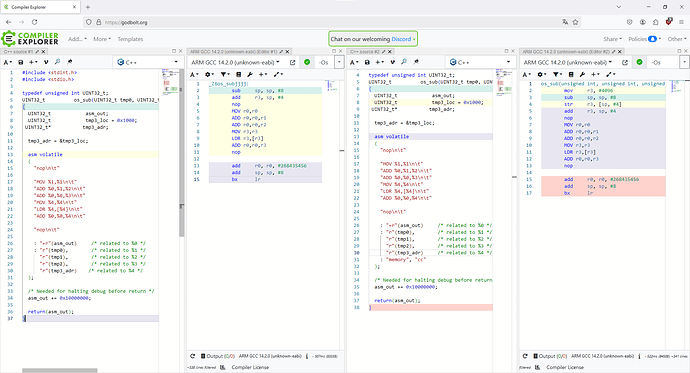Save the C++ source #1 editor contents

21,62
